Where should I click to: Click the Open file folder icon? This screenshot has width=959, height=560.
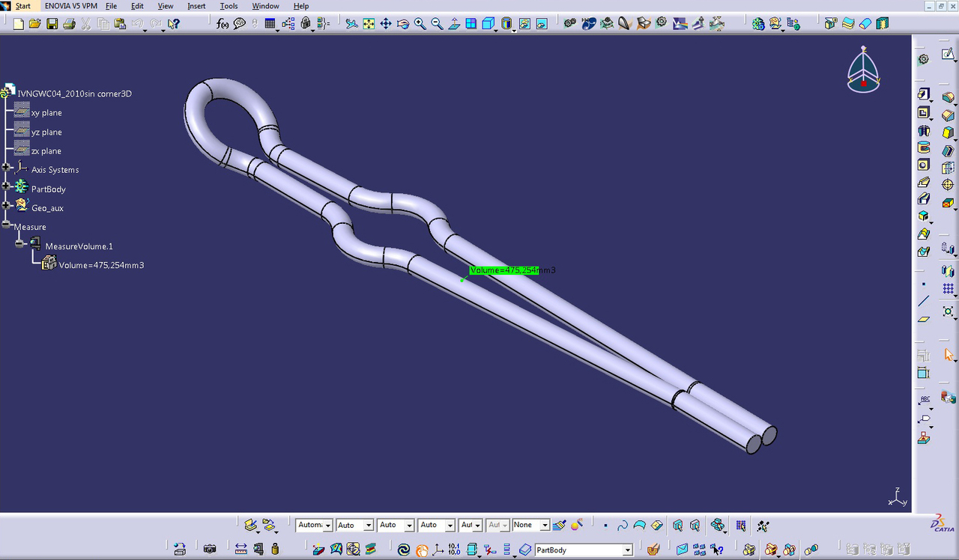(34, 24)
